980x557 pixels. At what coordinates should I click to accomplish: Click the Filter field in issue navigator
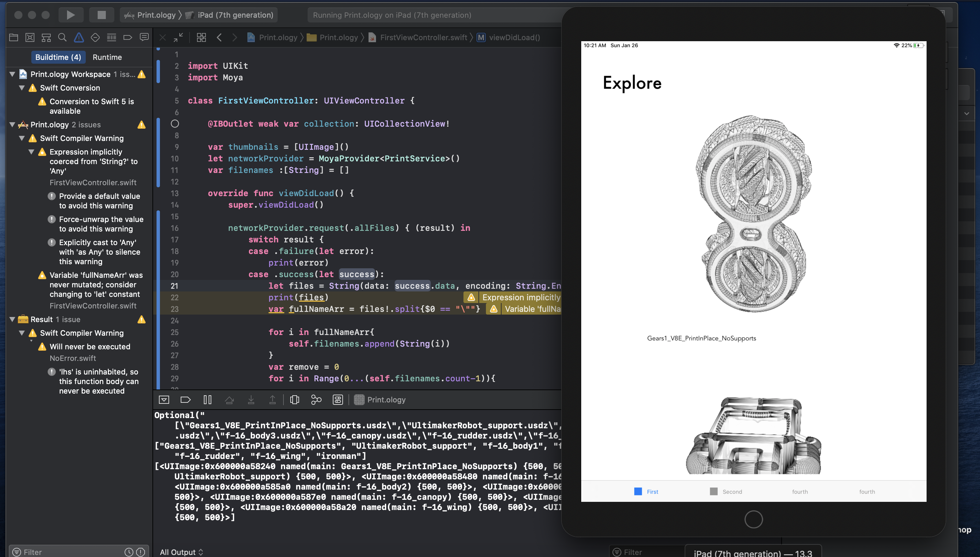pos(69,552)
